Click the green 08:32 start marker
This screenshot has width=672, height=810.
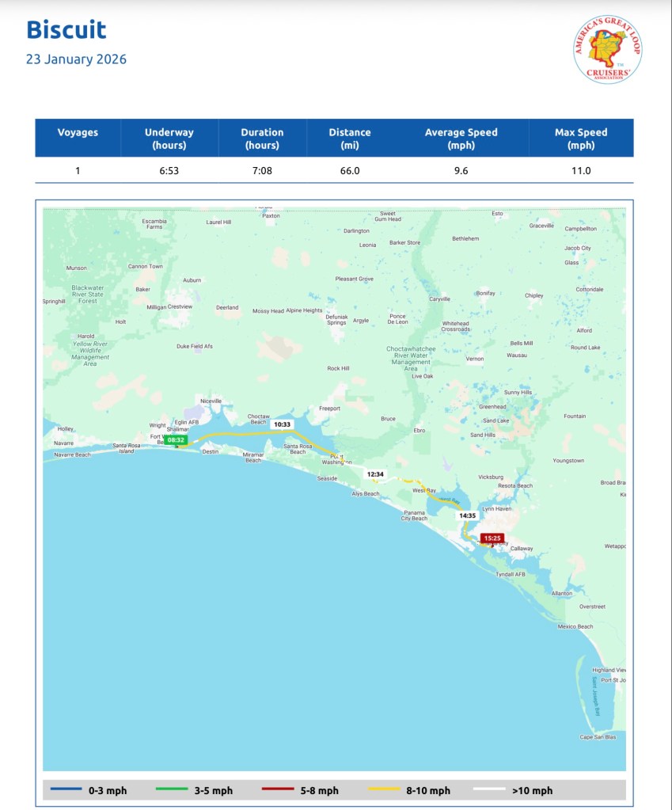176,439
